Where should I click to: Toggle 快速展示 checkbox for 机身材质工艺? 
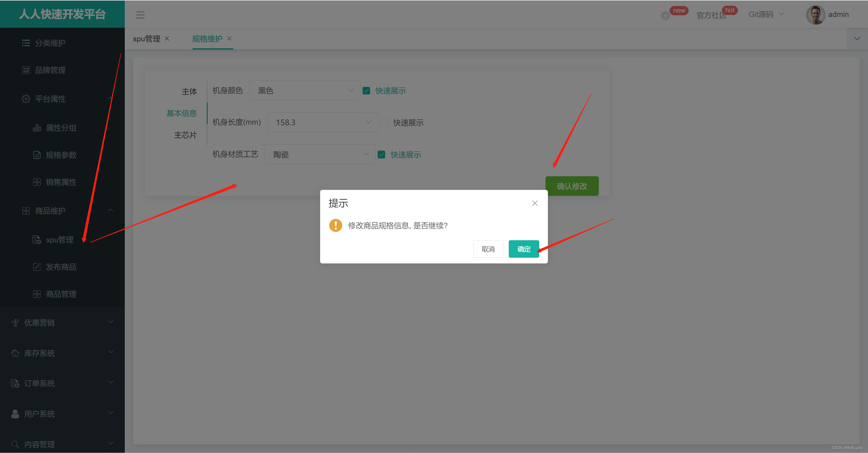click(x=382, y=155)
